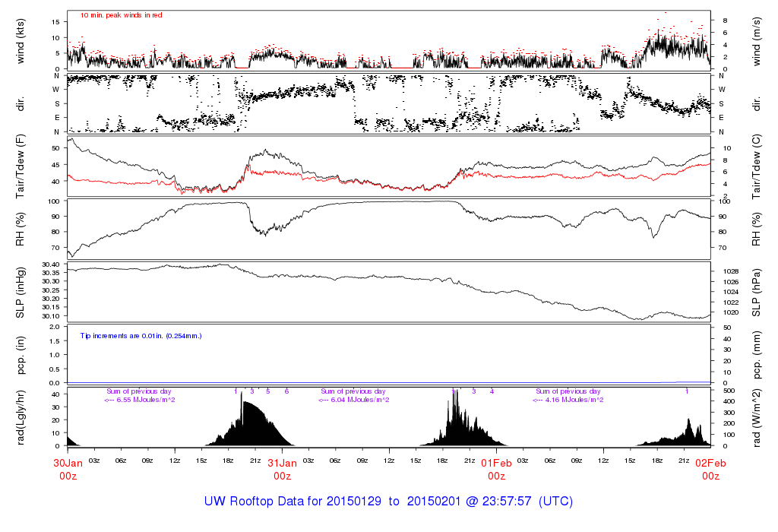This screenshot has width=778, height=532.
Task: Click the "2.0" precipitation inches tick
Action: point(55,327)
